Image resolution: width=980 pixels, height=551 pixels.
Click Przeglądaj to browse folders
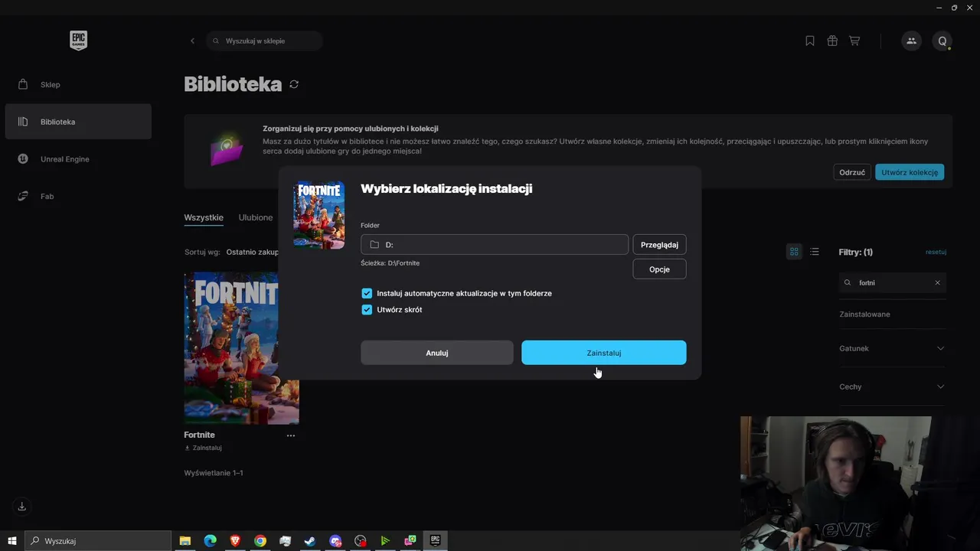click(659, 244)
